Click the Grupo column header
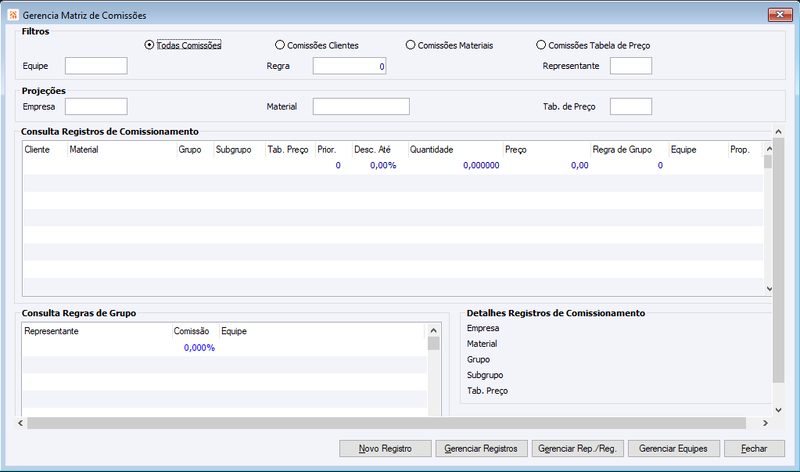 [195, 150]
